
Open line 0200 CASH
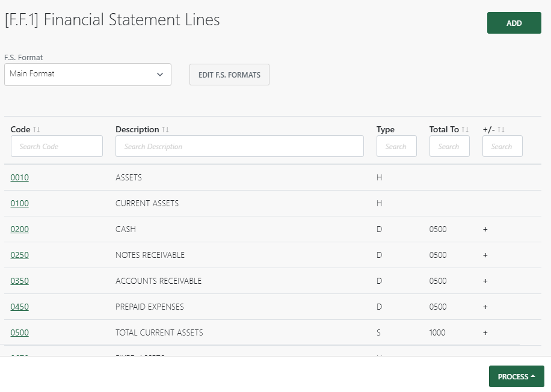[x=19, y=229]
